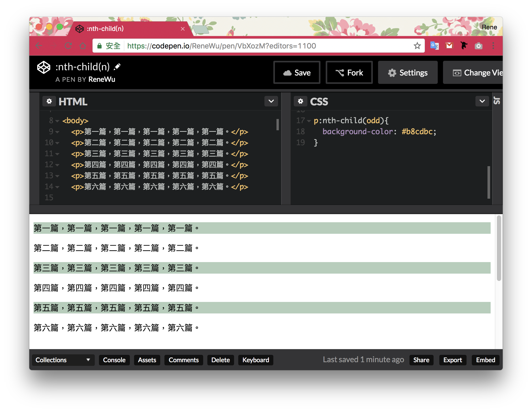Open Gmail extension icon
532x412 pixels.
[449, 46]
